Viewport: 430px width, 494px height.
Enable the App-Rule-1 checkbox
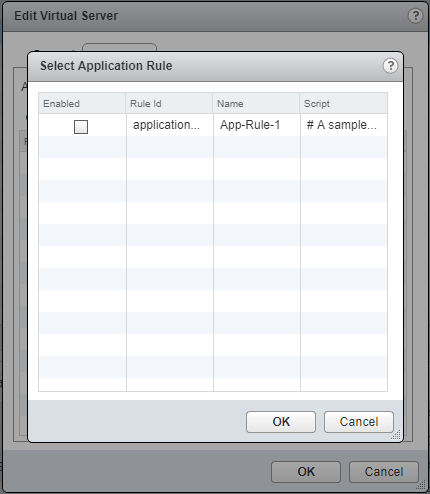[81, 127]
